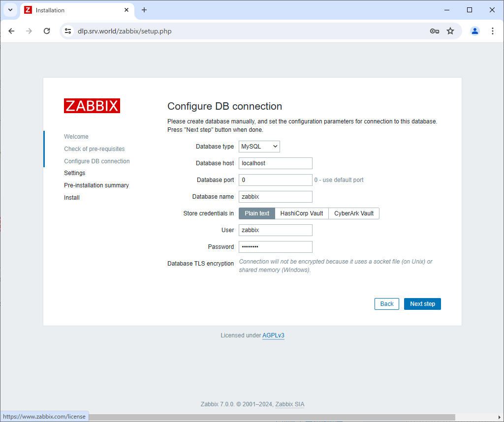Click Configure DB connection sidebar step
The height and width of the screenshot is (422, 504).
coord(97,161)
